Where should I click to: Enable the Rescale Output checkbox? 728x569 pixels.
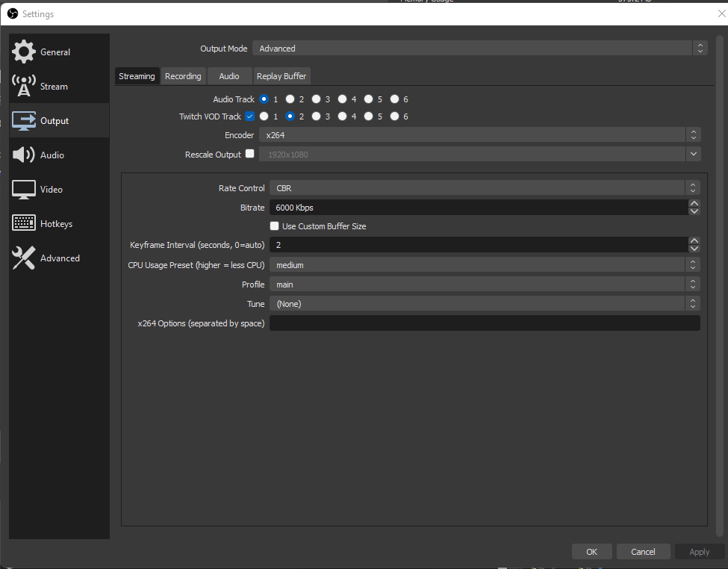250,154
